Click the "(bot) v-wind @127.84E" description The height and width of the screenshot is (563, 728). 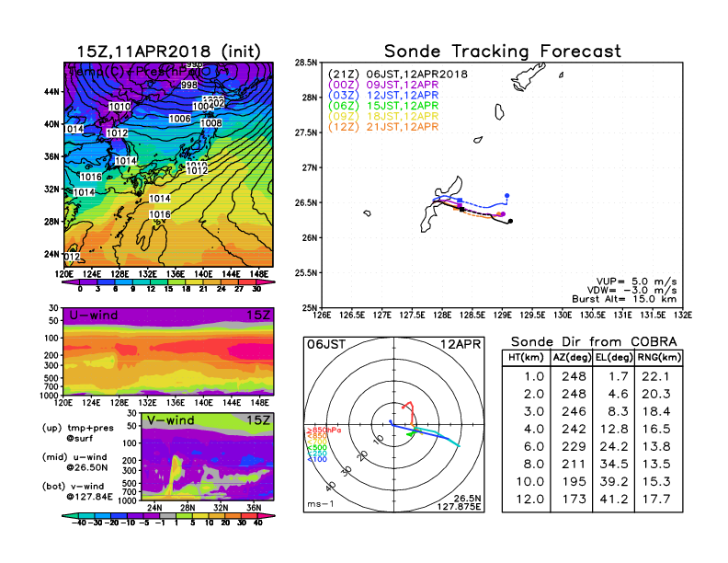pyautogui.click(x=77, y=491)
